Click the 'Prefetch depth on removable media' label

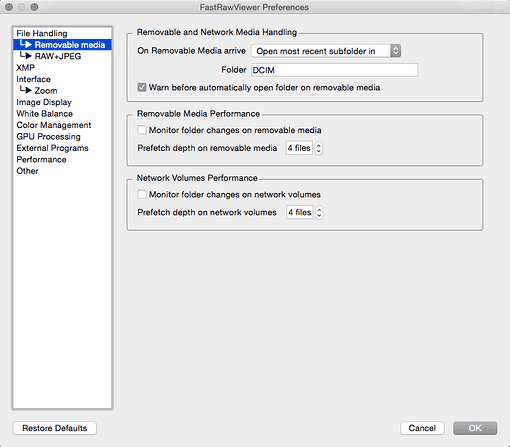(x=207, y=148)
